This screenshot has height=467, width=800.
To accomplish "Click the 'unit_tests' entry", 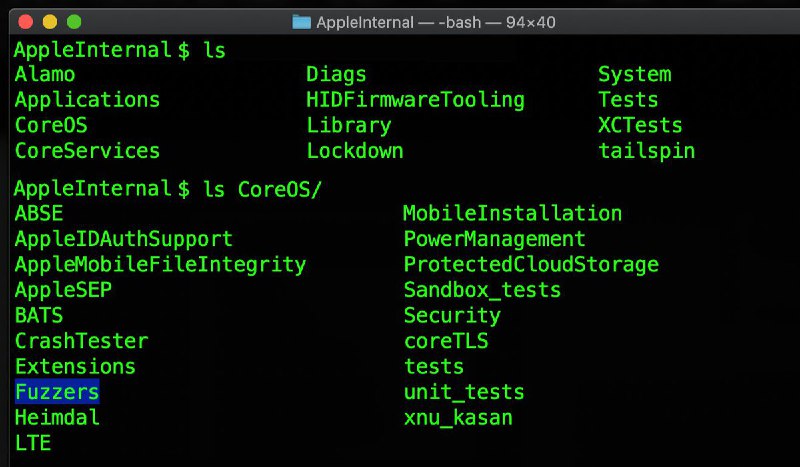I will 464,392.
